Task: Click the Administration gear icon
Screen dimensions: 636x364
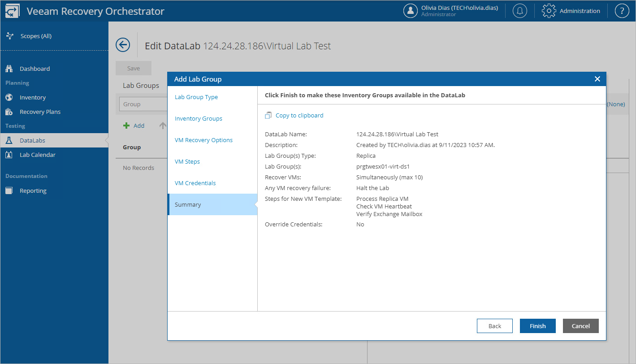Action: [549, 11]
